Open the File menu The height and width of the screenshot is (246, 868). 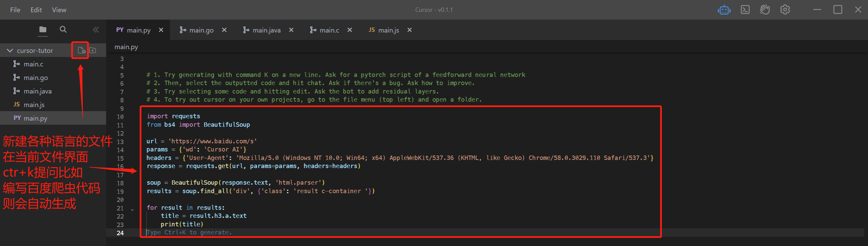[15, 10]
